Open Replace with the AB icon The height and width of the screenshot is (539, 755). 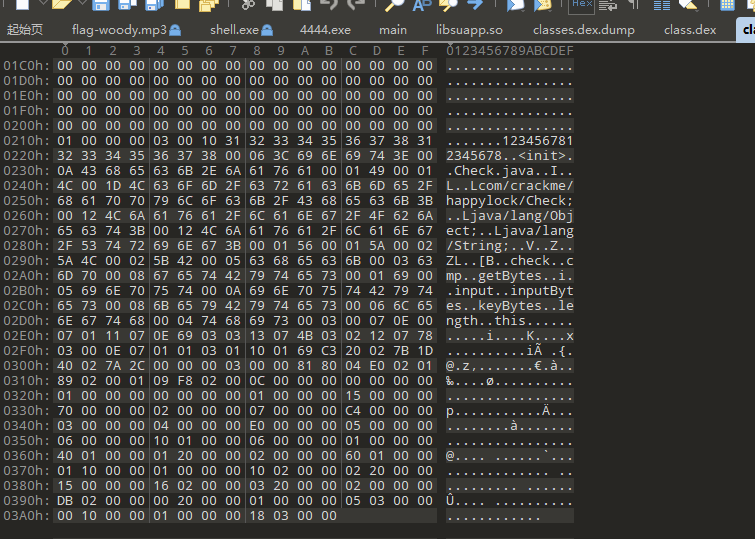coord(422,4)
